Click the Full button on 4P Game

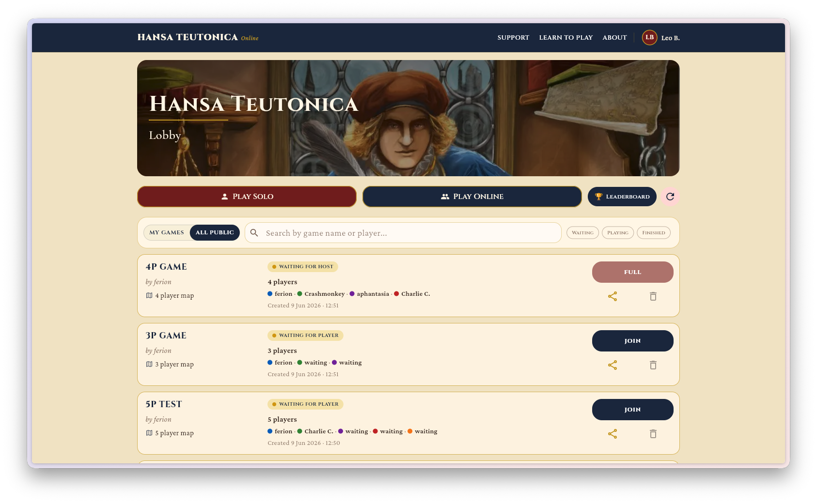tap(633, 272)
